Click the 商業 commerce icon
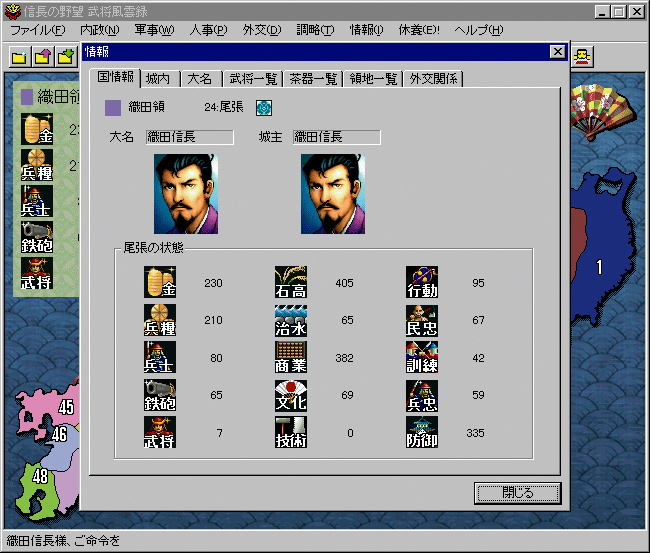Screen dimensions: 650x553 (x=291, y=357)
